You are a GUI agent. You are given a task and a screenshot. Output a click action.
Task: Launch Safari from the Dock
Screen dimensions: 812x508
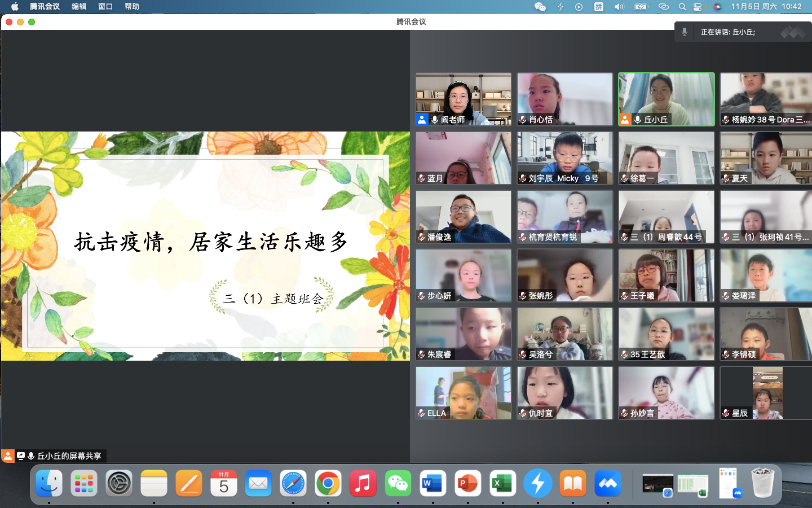(x=293, y=484)
